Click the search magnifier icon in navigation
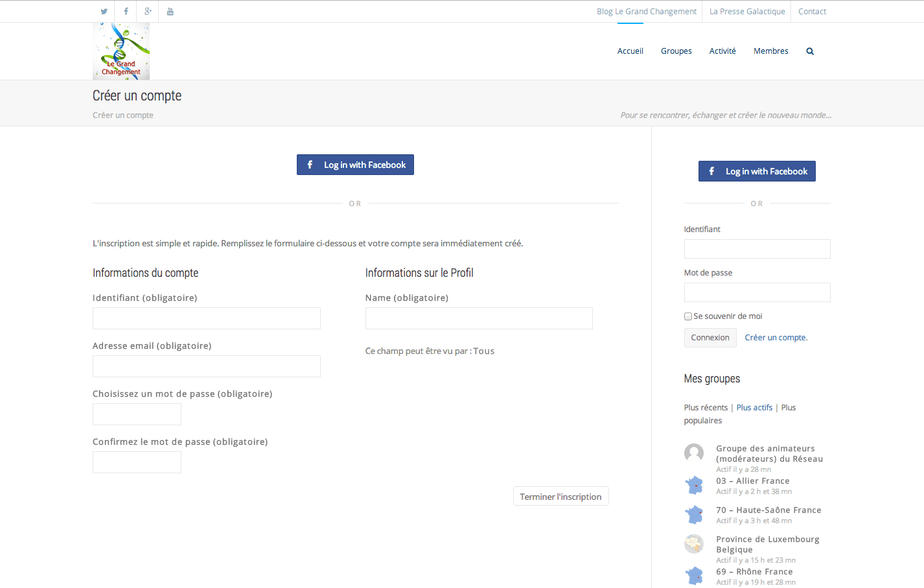The image size is (924, 588). [x=810, y=51]
